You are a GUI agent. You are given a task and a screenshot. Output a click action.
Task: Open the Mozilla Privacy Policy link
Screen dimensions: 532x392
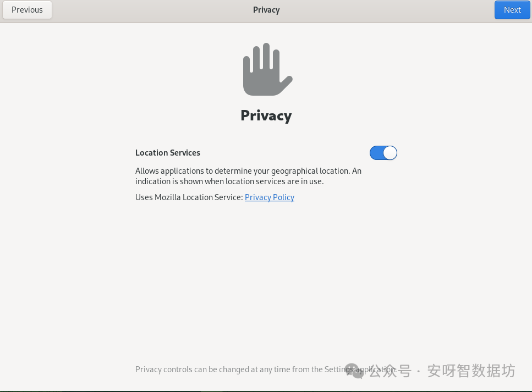270,197
